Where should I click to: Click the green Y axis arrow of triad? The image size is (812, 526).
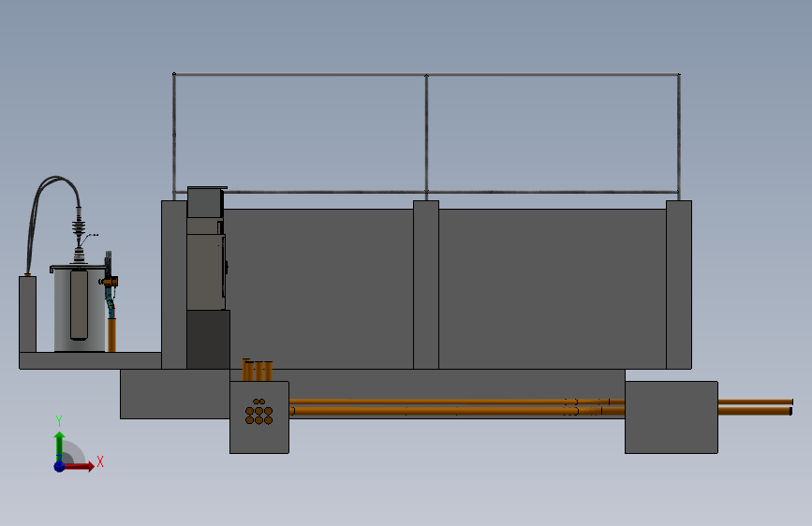60,446
